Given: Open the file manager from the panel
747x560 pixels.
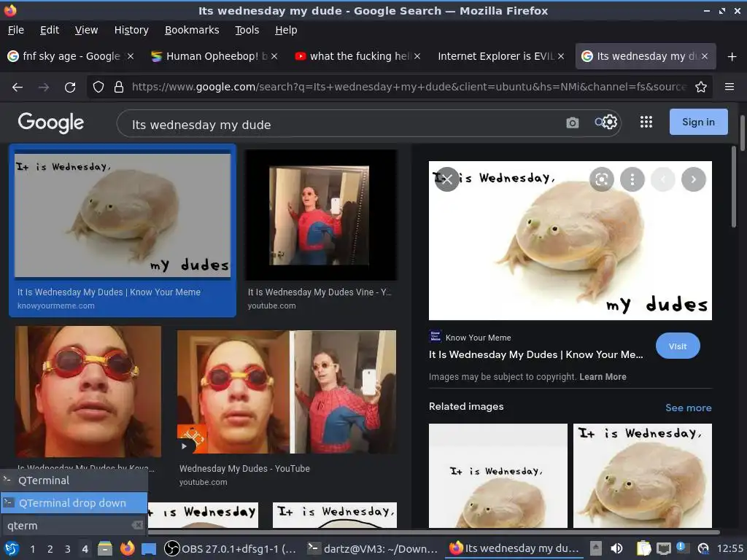Looking at the screenshot, I should click(x=105, y=548).
